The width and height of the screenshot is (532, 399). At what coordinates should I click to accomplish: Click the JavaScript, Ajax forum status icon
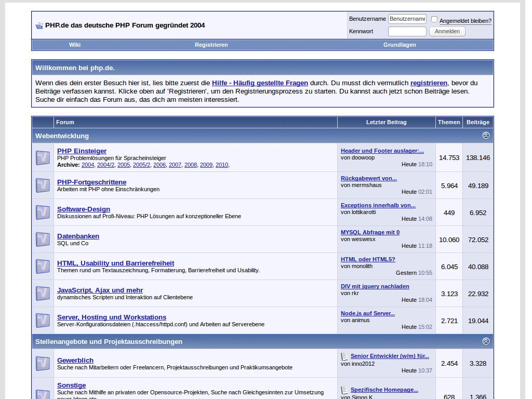tap(43, 294)
